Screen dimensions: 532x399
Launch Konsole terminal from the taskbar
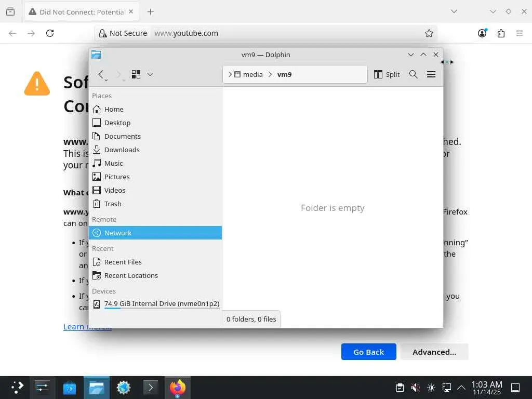pyautogui.click(x=151, y=388)
